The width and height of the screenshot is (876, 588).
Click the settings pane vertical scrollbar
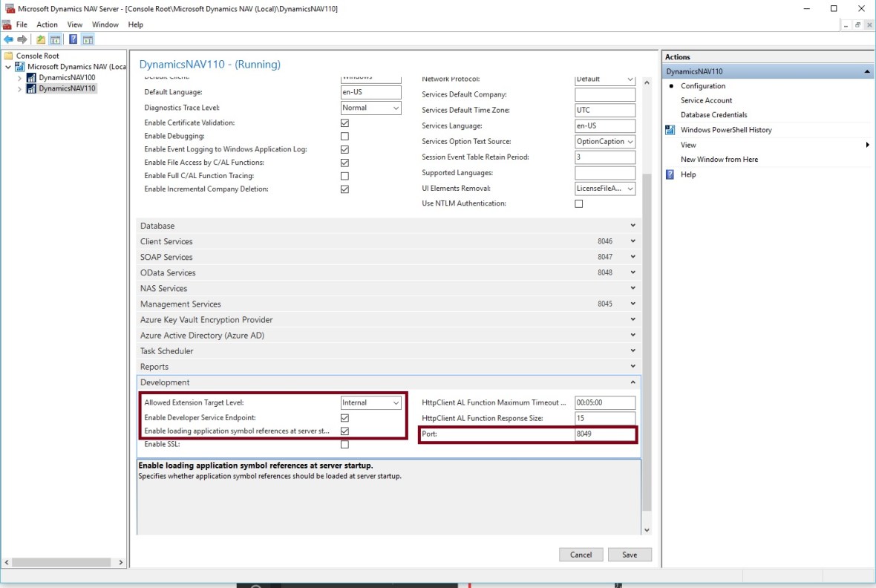(x=646, y=334)
